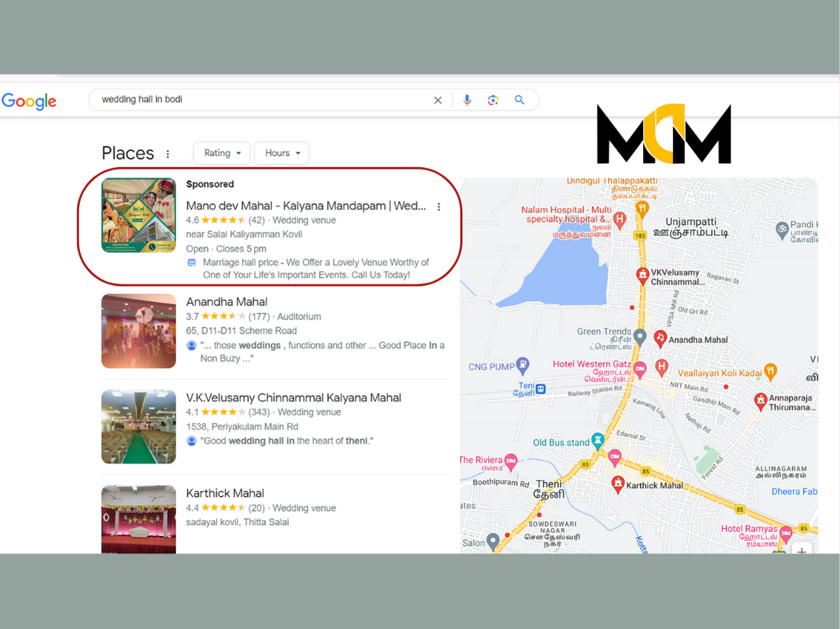Click the Green Trends map pin
This screenshot has width=840, height=629.
click(x=639, y=337)
